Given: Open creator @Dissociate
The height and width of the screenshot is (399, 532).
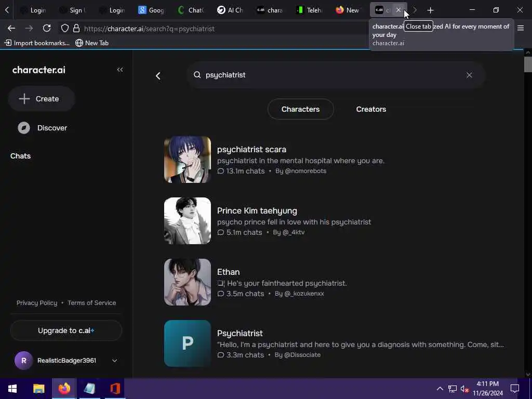Looking at the screenshot, I should (302, 355).
